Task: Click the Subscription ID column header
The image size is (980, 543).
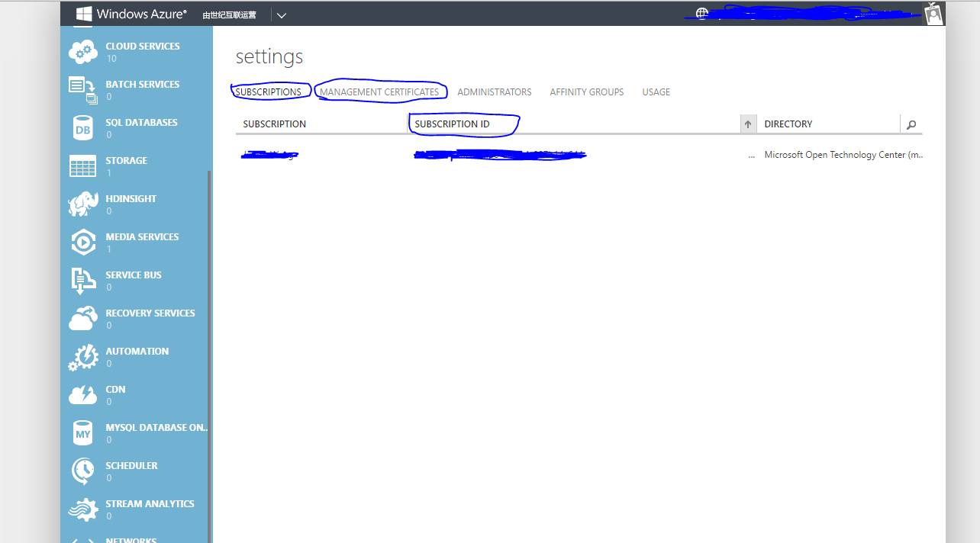Action: click(453, 124)
